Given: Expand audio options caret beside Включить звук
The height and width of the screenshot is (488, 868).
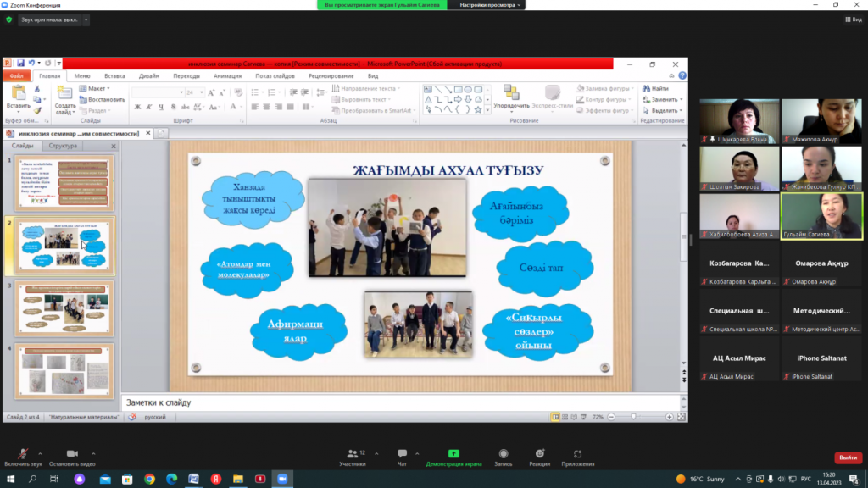Looking at the screenshot, I should [40, 454].
